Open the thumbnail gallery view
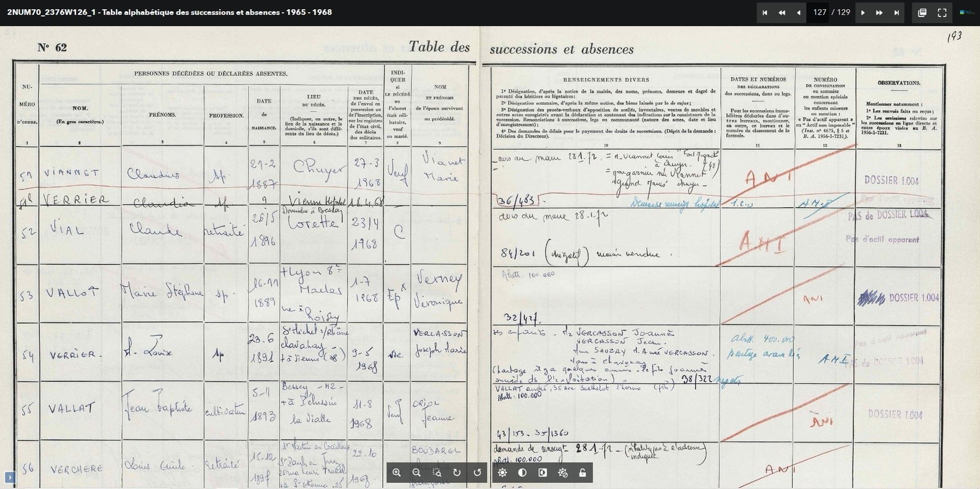980x489 pixels. tap(922, 12)
